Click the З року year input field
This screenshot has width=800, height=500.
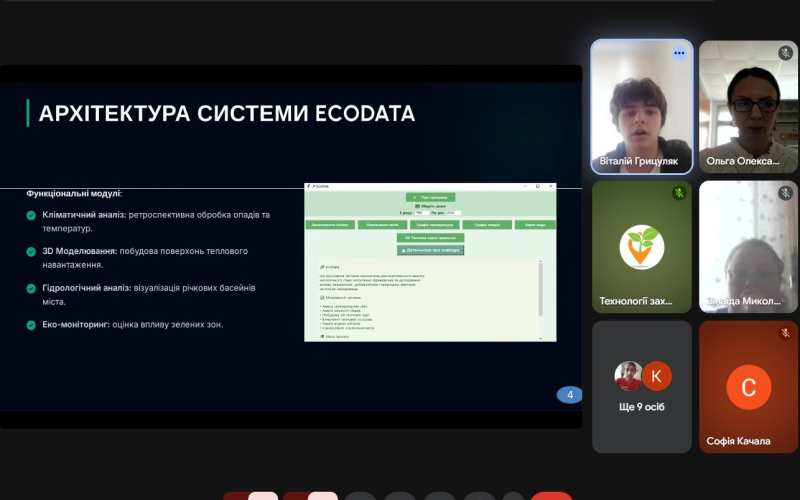pos(421,213)
